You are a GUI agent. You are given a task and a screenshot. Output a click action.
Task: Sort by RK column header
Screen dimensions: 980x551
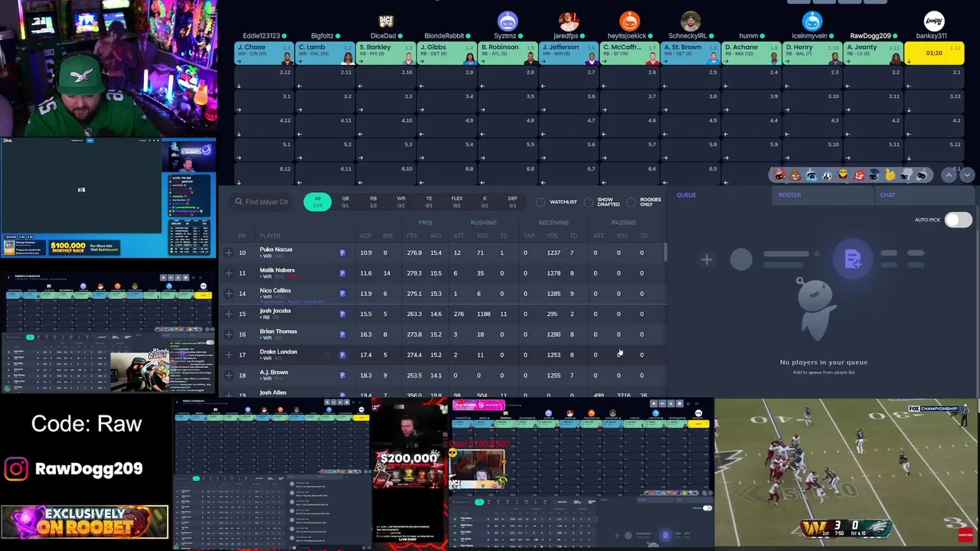pyautogui.click(x=242, y=236)
